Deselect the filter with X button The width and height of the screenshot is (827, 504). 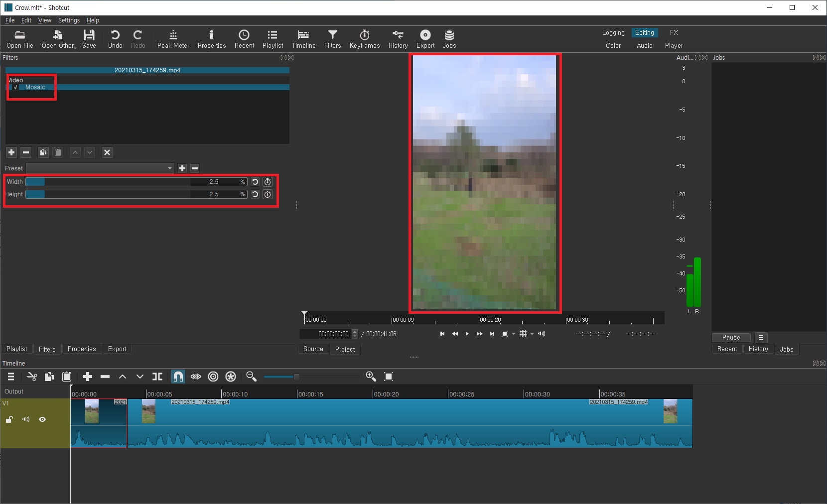click(107, 152)
